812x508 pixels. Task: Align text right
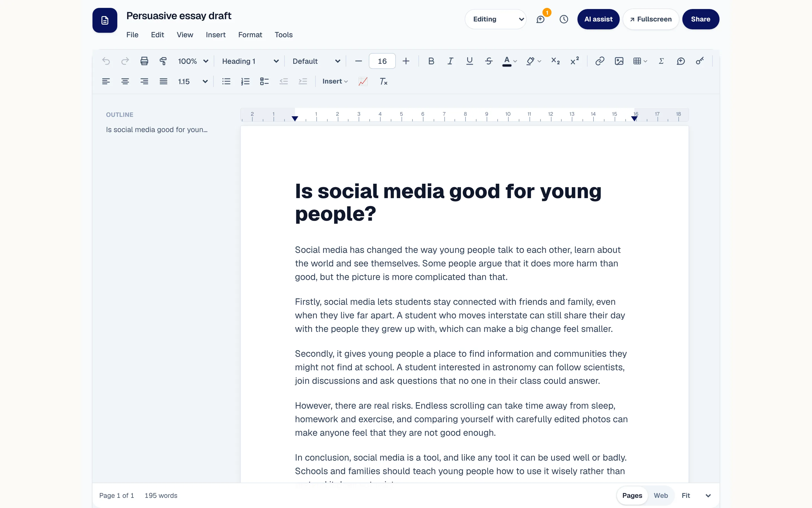[144, 81]
